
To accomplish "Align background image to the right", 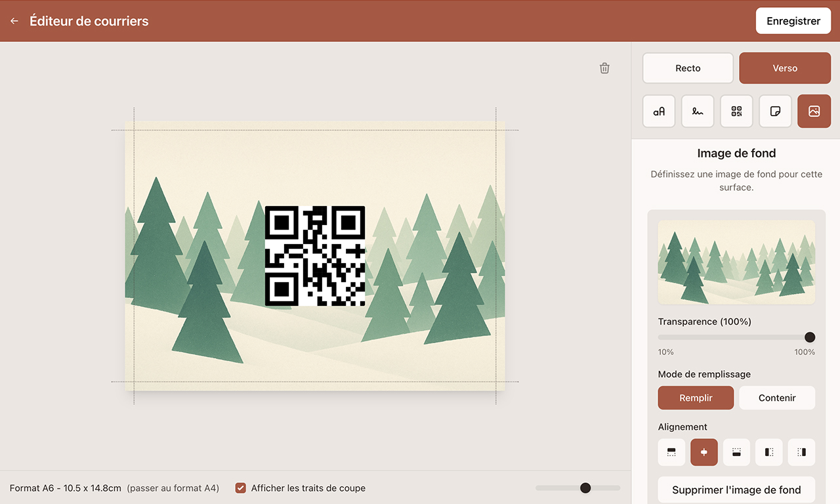I will click(x=801, y=452).
